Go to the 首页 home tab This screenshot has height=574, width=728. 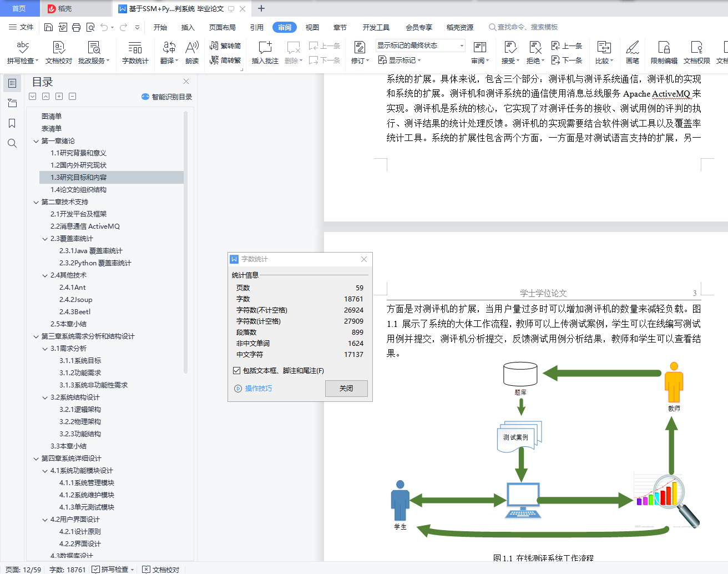(19, 9)
